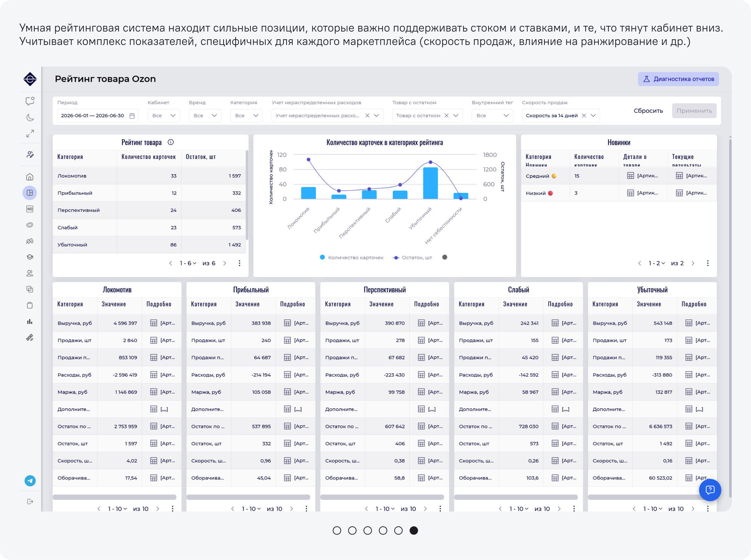Click the Сбросить button

click(648, 111)
